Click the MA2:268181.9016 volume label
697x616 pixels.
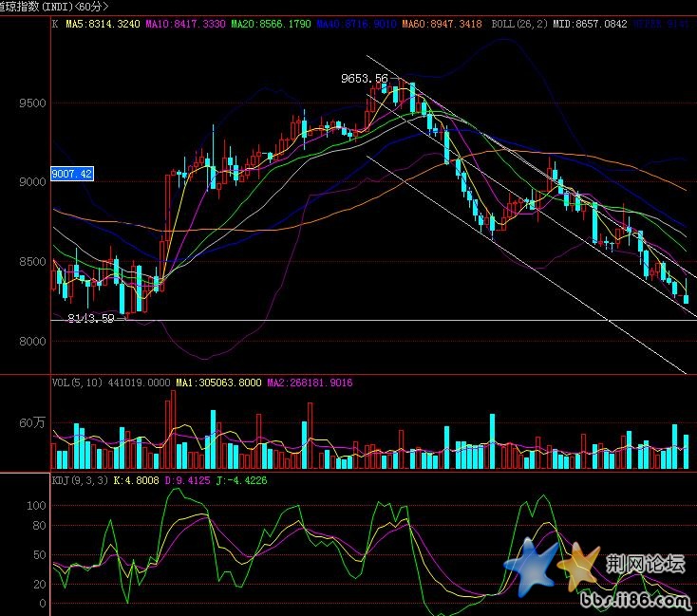pyautogui.click(x=310, y=383)
